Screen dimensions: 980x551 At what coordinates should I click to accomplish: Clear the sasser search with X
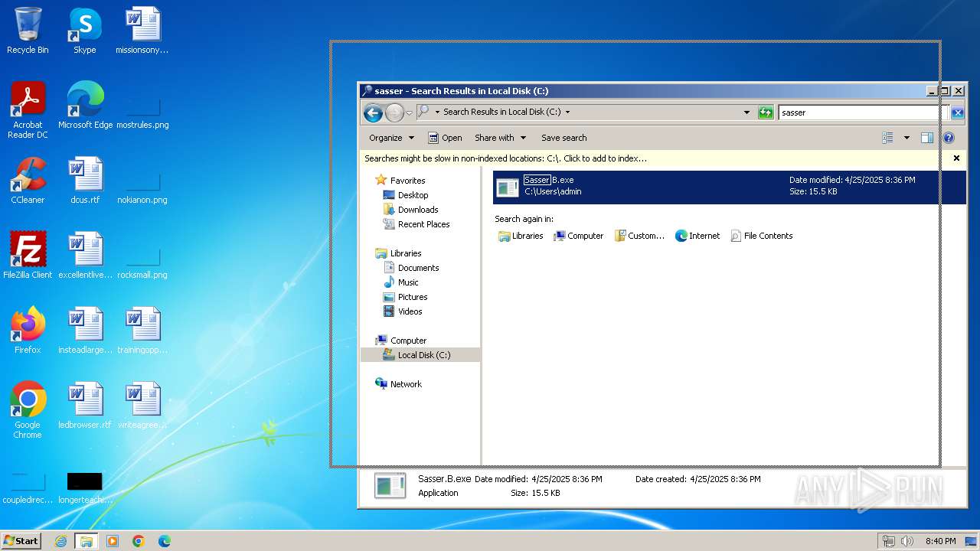coord(957,112)
